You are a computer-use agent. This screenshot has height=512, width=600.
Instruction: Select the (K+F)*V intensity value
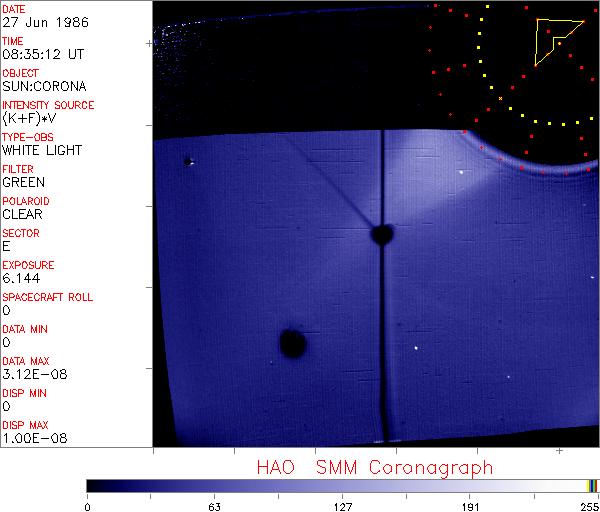click(x=29, y=118)
